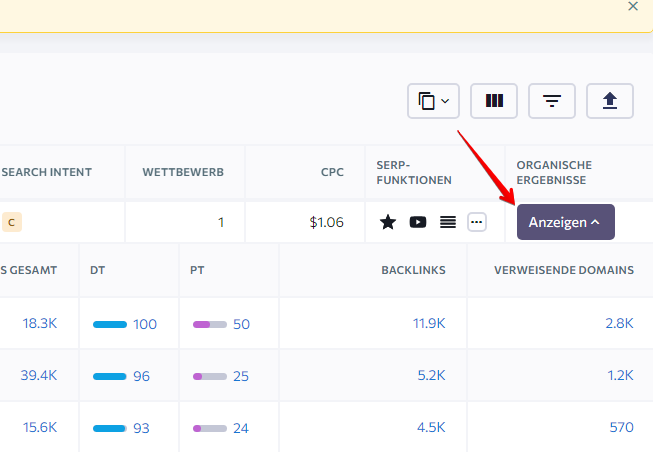Sort by CPC column header

coord(332,172)
